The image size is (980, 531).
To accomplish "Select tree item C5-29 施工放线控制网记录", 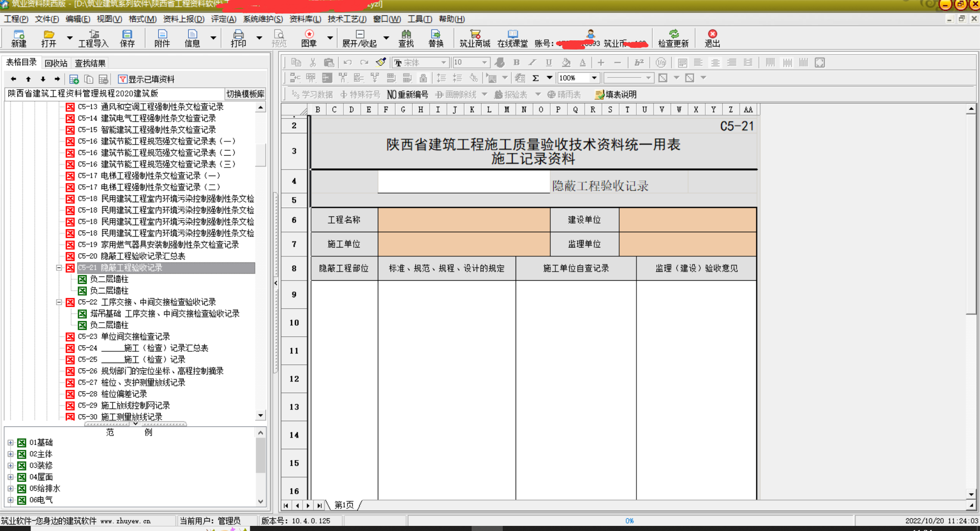I will tap(124, 405).
